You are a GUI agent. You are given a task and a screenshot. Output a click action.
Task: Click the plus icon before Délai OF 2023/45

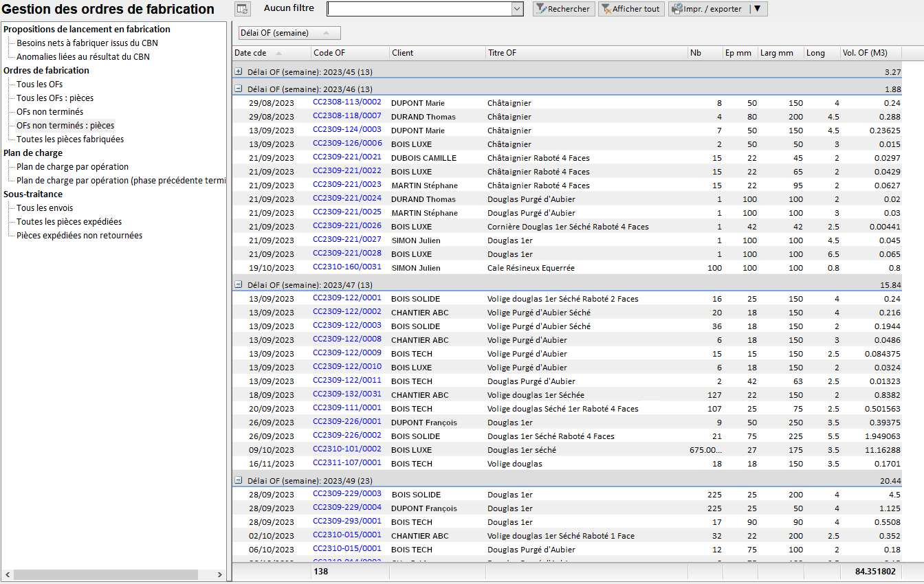pyautogui.click(x=239, y=70)
